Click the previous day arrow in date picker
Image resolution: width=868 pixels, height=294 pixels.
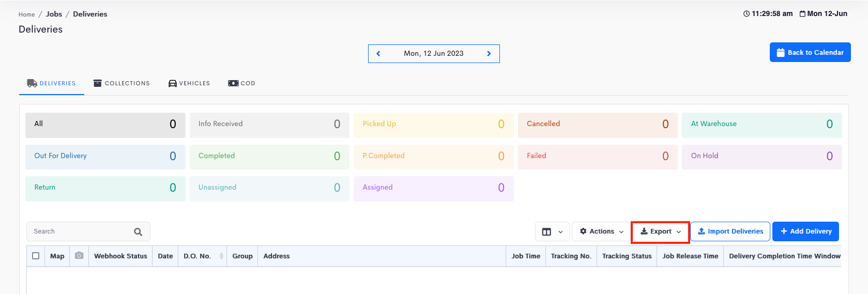click(378, 54)
